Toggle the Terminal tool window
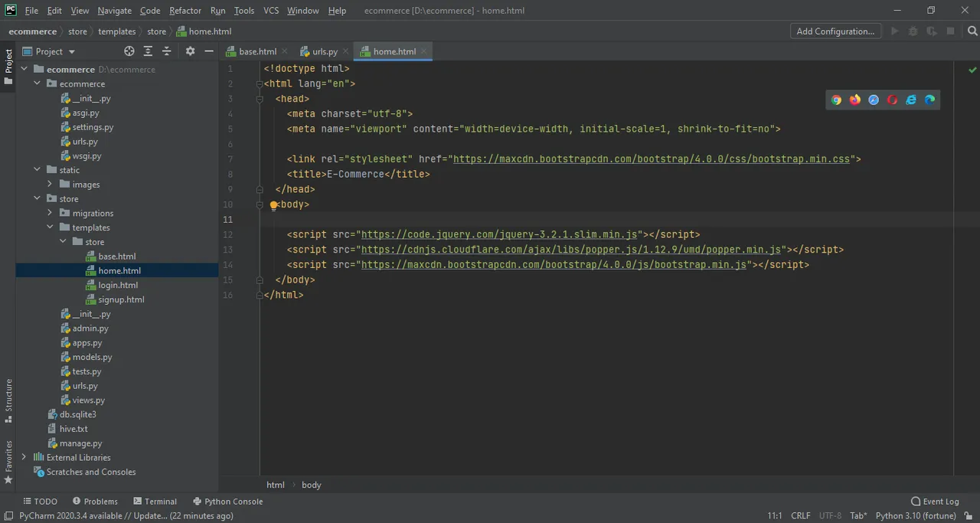 [155, 502]
